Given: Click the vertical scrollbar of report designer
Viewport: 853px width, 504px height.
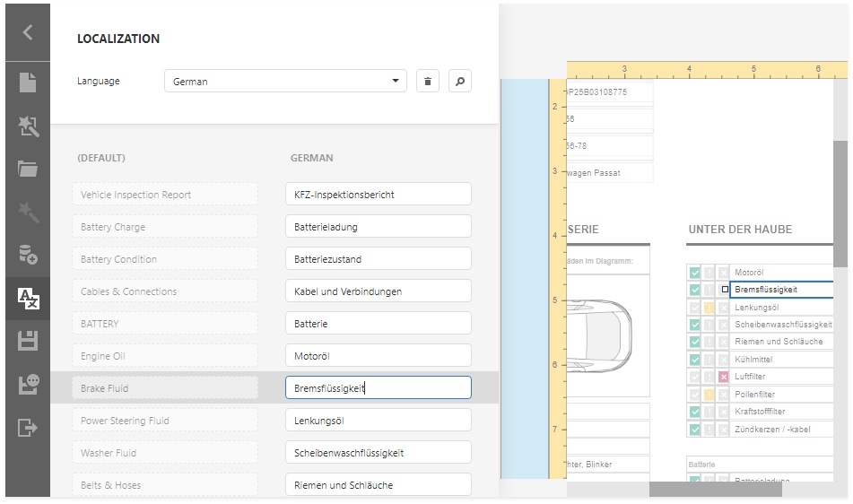Looking at the screenshot, I should click(x=840, y=204).
